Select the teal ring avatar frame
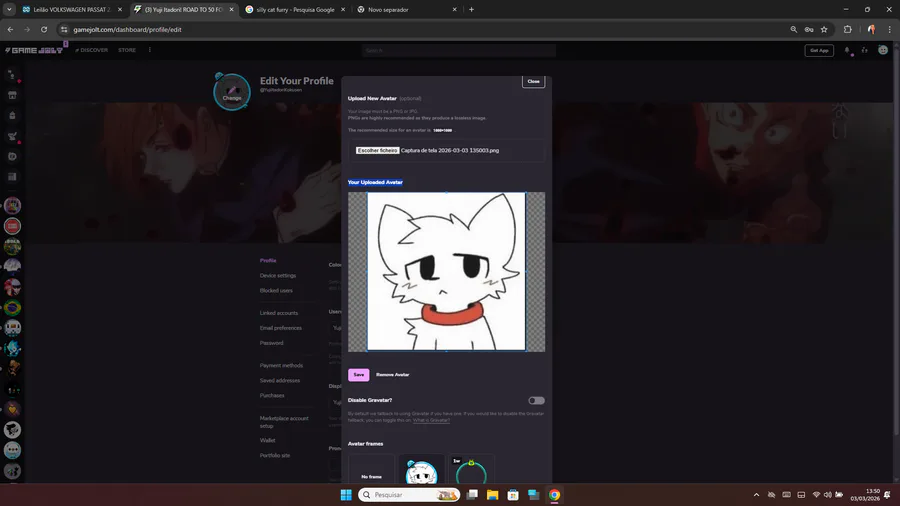Viewport: 900px width, 506px height. (471, 469)
